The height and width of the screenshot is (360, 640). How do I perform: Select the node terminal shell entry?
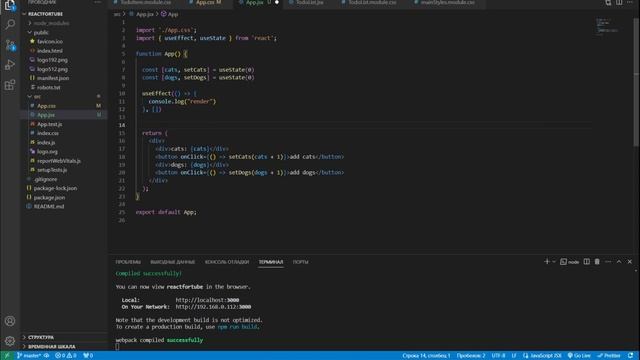tap(570, 262)
